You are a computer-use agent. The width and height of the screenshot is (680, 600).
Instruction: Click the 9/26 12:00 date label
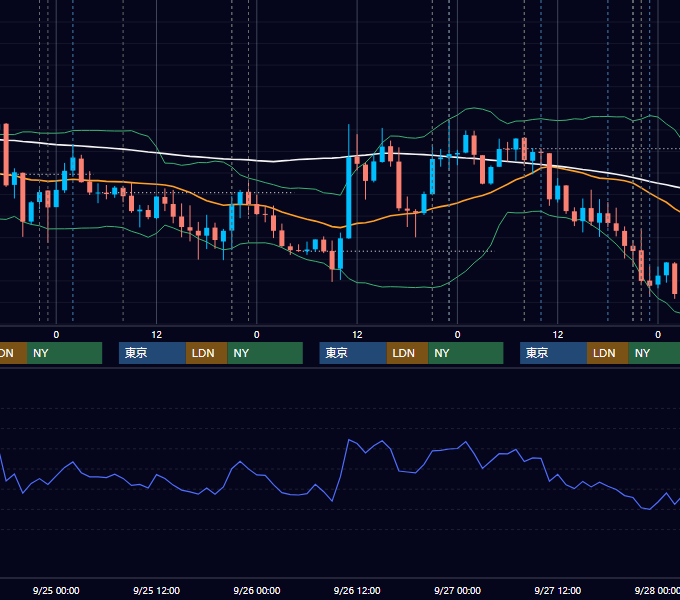(357, 590)
